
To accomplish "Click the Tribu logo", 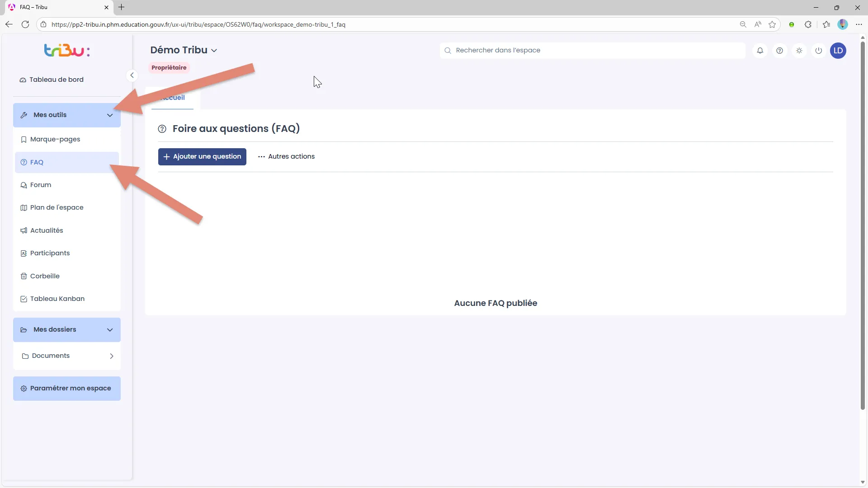I will 67,51.
